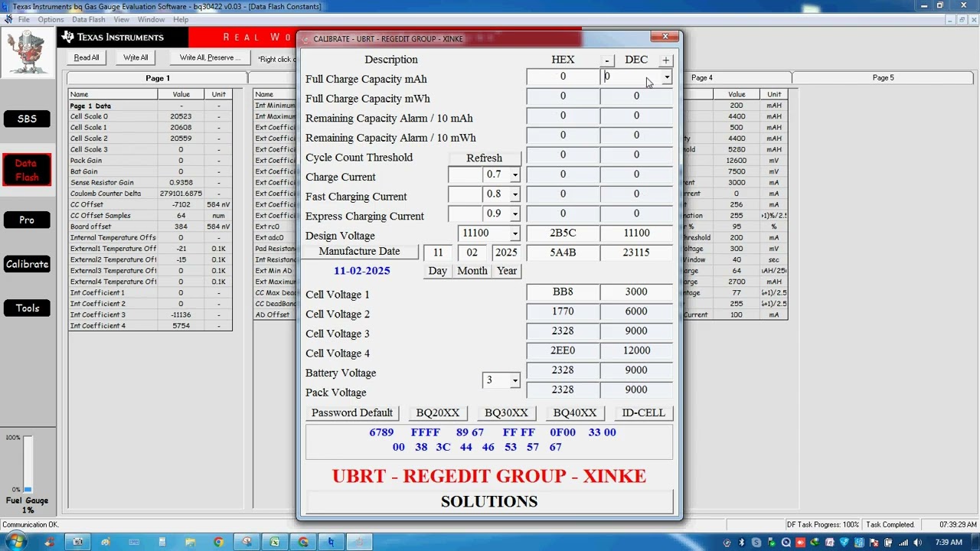Image resolution: width=980 pixels, height=551 pixels.
Task: Open the Options menu
Action: (51, 19)
